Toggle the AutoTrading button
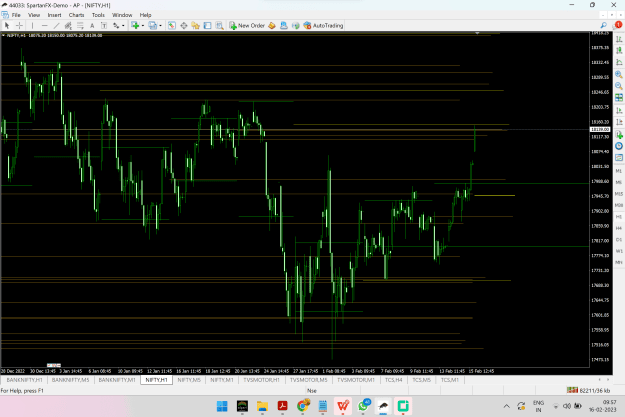Image resolution: width=625 pixels, height=417 pixels. (323, 26)
